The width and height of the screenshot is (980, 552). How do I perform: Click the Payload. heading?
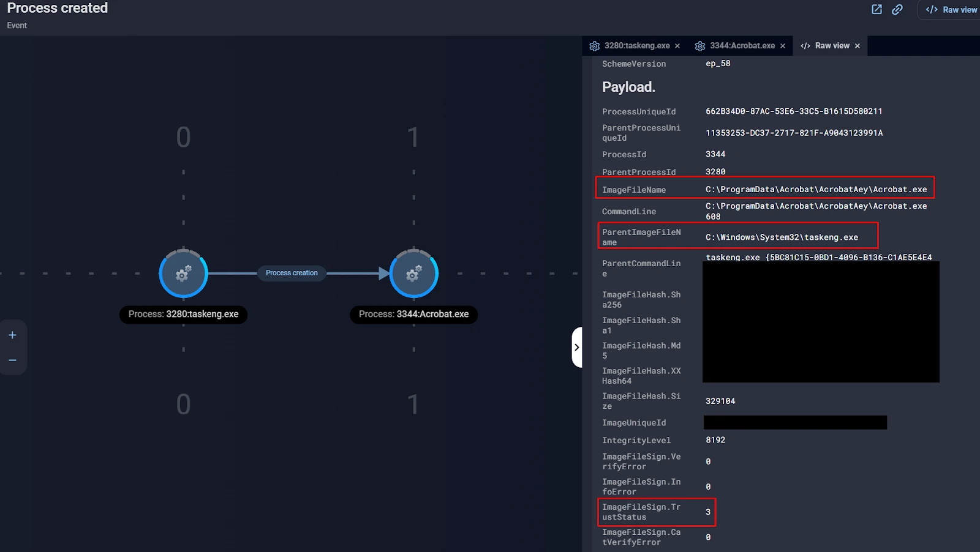coord(628,87)
